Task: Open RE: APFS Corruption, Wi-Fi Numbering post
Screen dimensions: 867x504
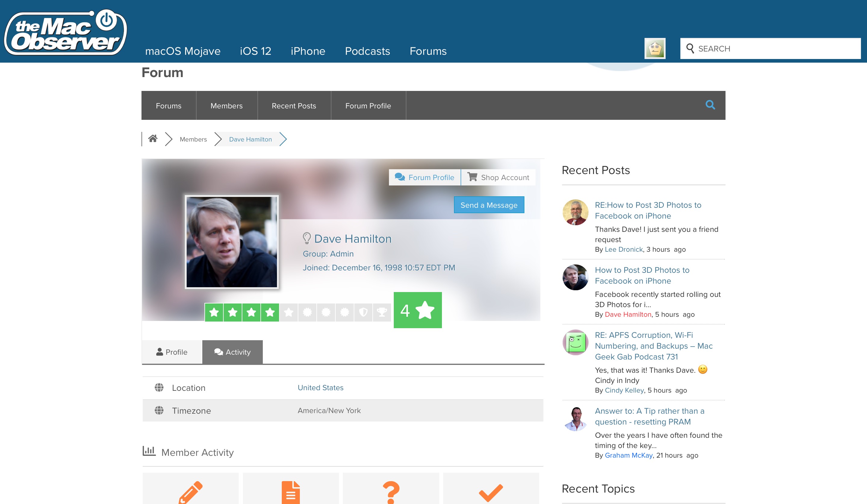Action: (654, 346)
